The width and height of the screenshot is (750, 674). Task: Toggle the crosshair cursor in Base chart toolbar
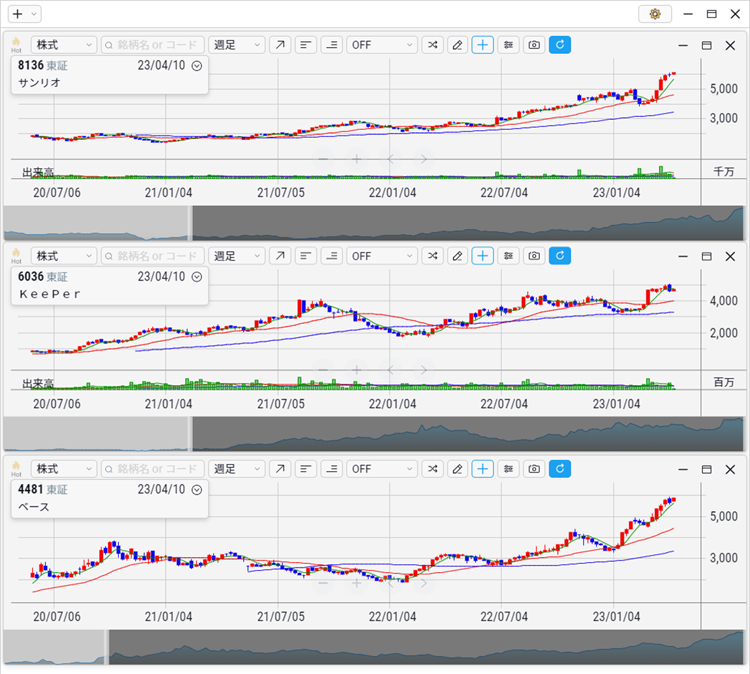point(483,468)
